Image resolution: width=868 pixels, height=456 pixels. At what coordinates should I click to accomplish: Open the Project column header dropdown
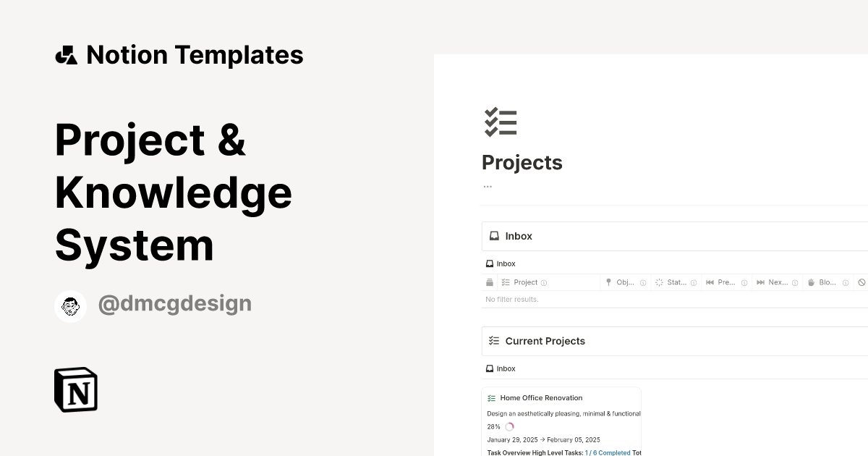tap(525, 282)
